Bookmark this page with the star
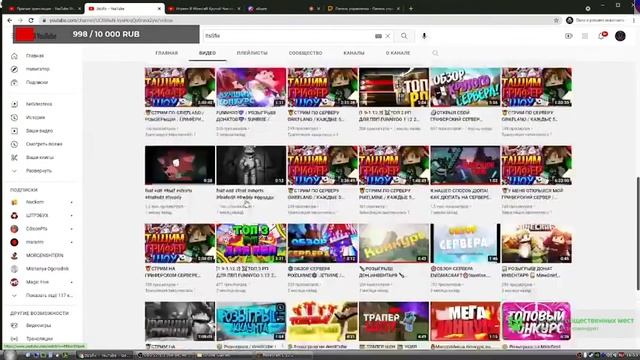640x360 pixels. [556, 20]
